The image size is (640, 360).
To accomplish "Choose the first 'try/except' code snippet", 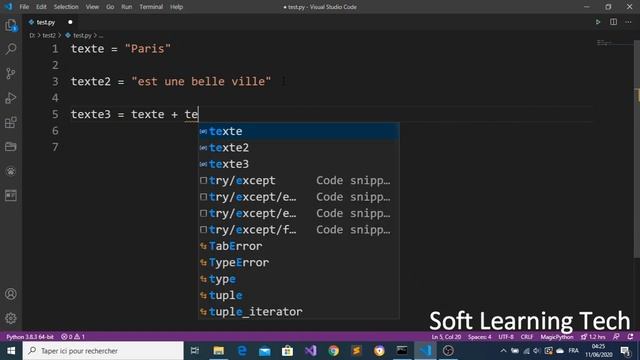I will (299, 180).
